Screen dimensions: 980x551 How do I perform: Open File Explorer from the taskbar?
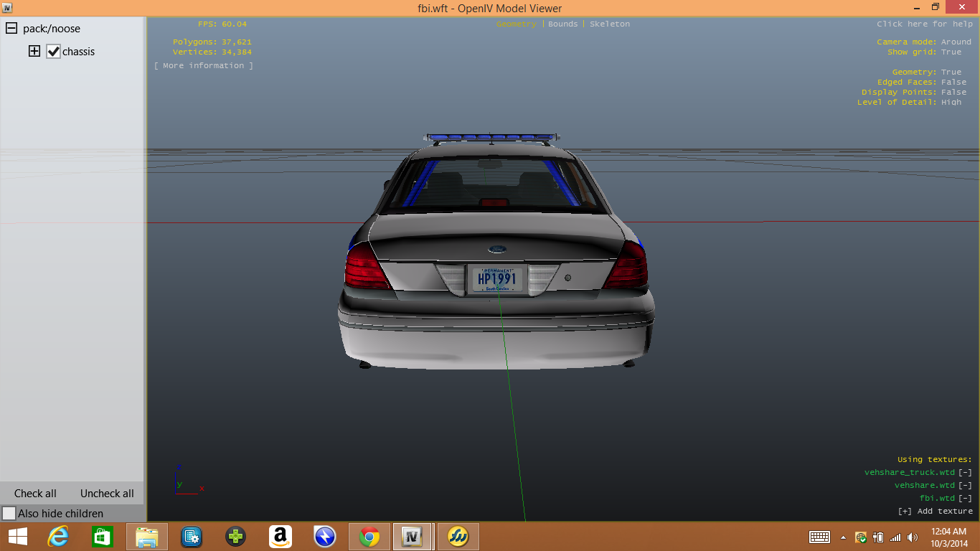tap(147, 537)
